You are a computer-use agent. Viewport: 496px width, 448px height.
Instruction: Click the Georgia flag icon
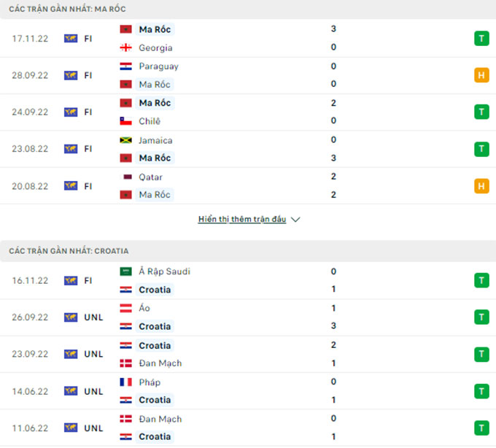(125, 47)
